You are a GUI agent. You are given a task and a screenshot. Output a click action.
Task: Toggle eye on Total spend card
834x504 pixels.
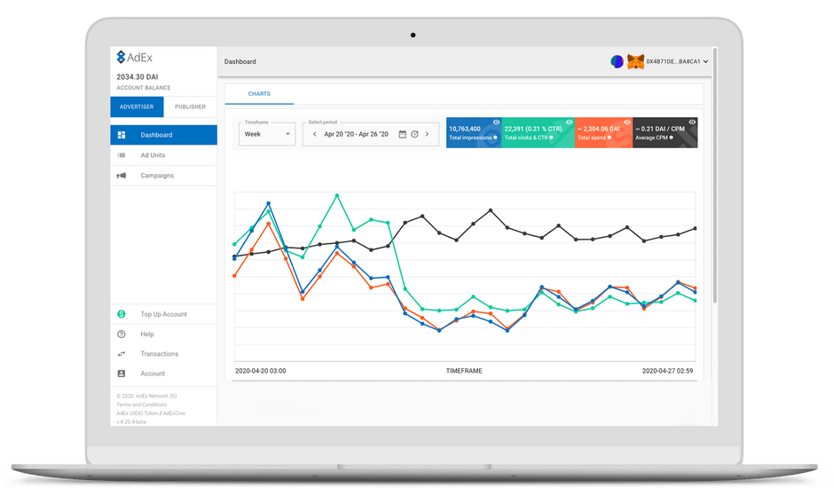tap(627, 122)
